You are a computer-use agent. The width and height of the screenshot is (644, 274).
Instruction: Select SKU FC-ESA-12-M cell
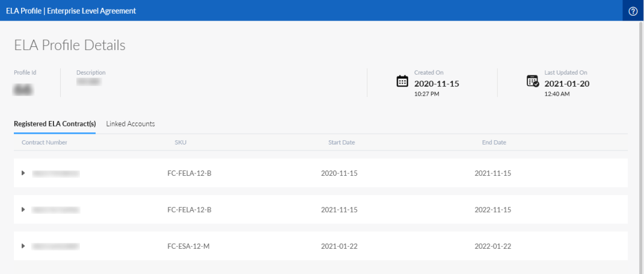pyautogui.click(x=189, y=246)
